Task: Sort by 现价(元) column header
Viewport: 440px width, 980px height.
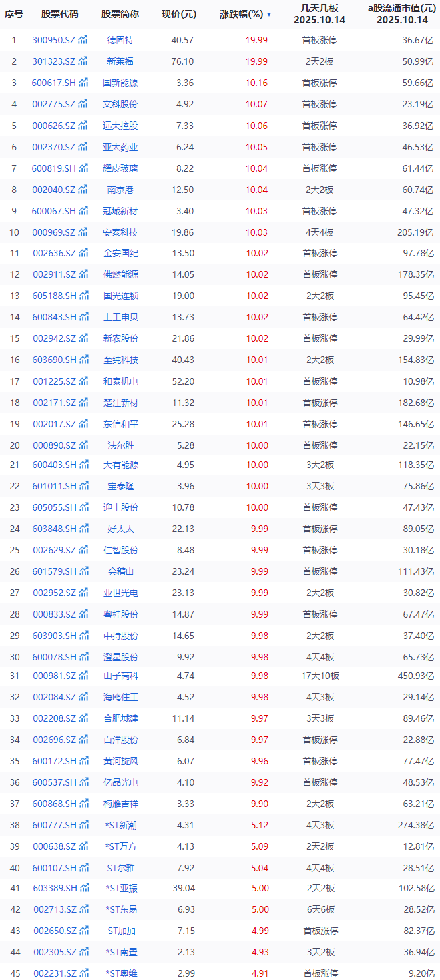Action: pos(179,14)
